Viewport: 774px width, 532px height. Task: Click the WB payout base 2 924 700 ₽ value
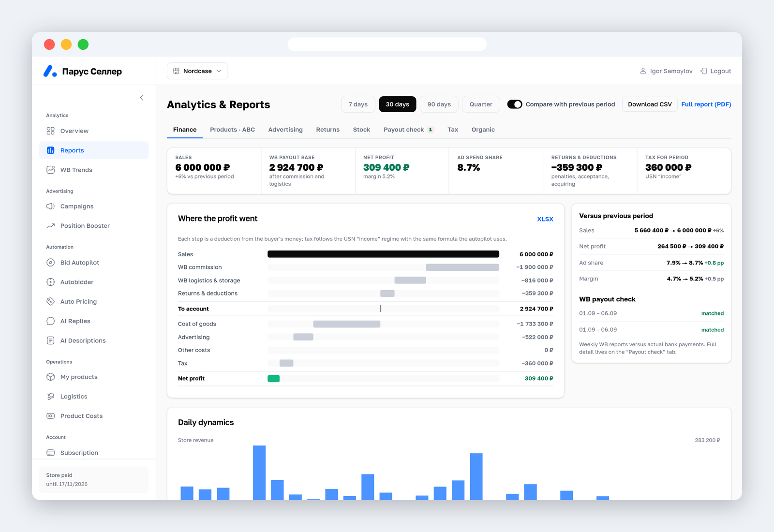296,167
